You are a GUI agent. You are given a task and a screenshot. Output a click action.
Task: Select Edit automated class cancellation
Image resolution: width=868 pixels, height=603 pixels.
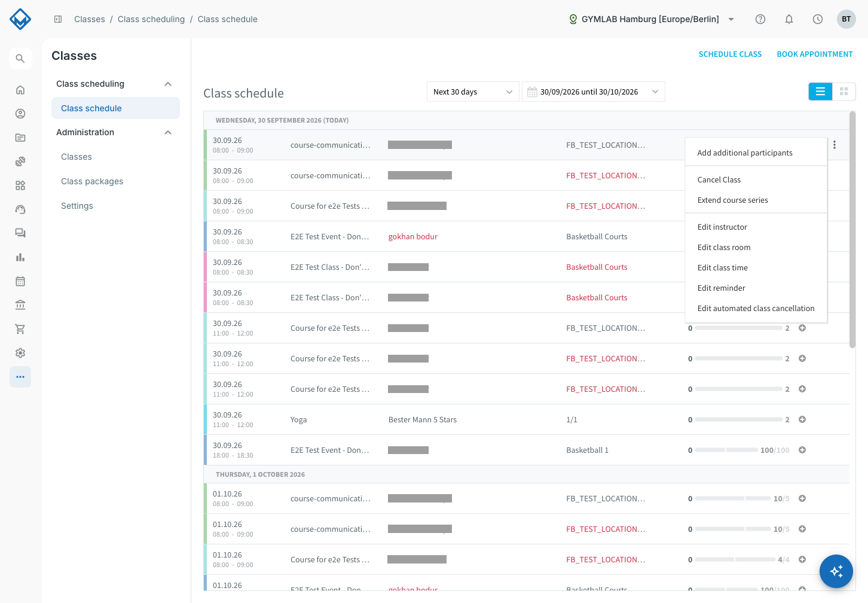[756, 309]
